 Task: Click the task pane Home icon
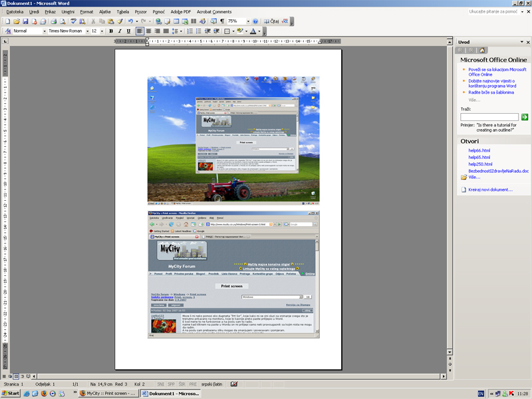(x=482, y=50)
